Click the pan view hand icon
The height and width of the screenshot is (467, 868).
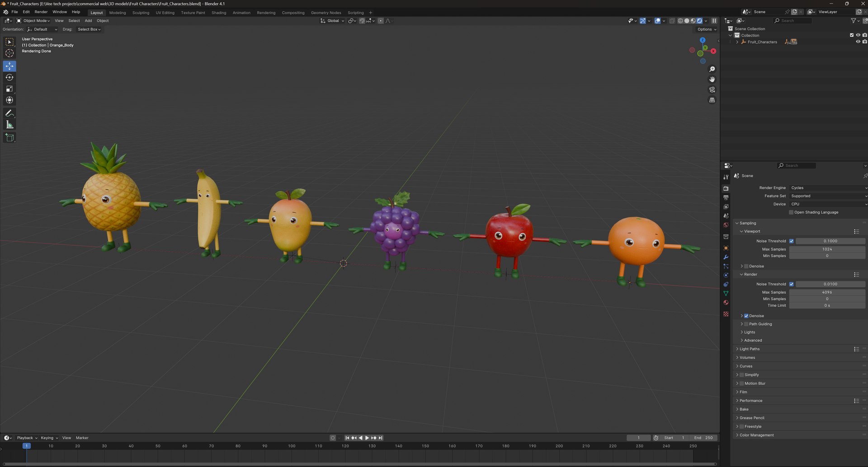[712, 79]
